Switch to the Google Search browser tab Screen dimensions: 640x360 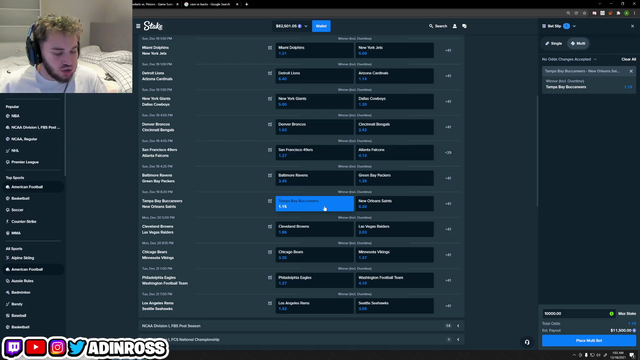point(210,4)
